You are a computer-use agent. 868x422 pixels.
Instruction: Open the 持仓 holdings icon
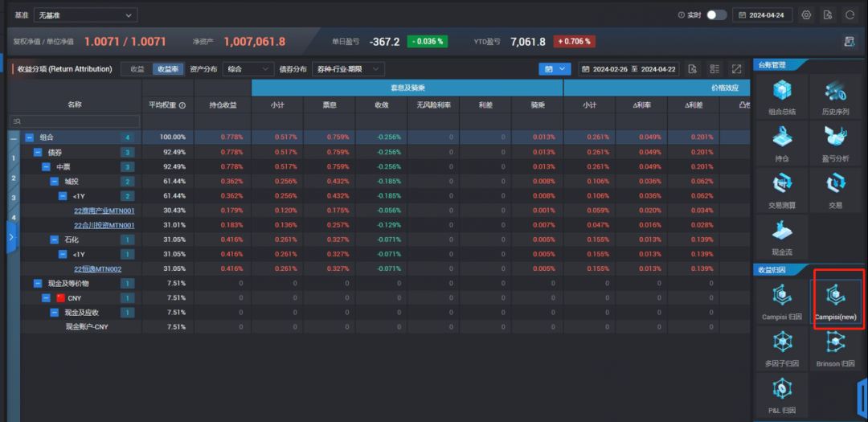pyautogui.click(x=782, y=143)
